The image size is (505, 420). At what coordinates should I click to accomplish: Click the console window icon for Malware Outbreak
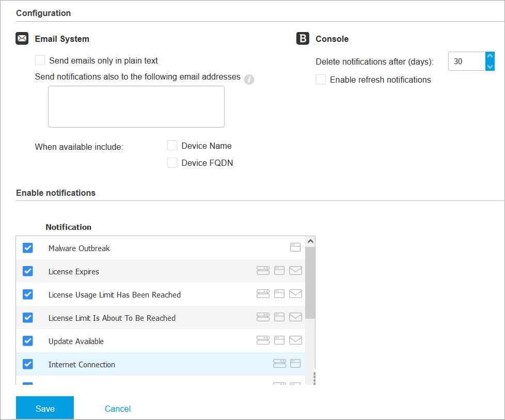[295, 247]
